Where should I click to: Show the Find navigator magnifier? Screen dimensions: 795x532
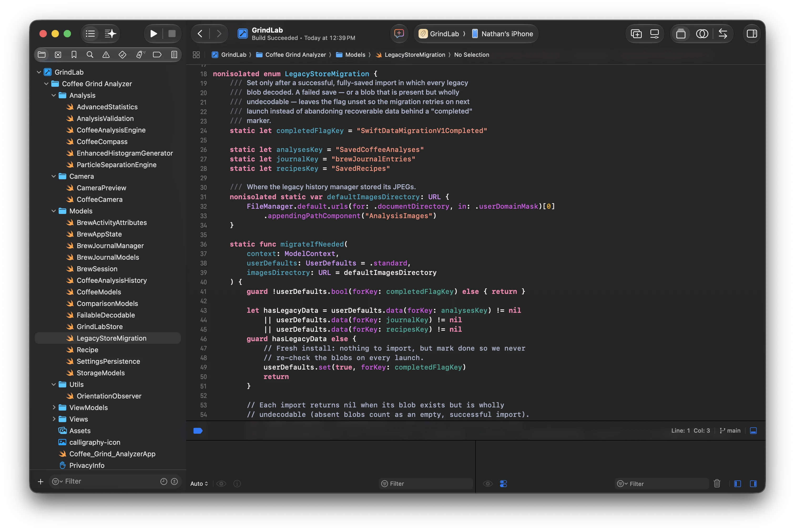90,55
